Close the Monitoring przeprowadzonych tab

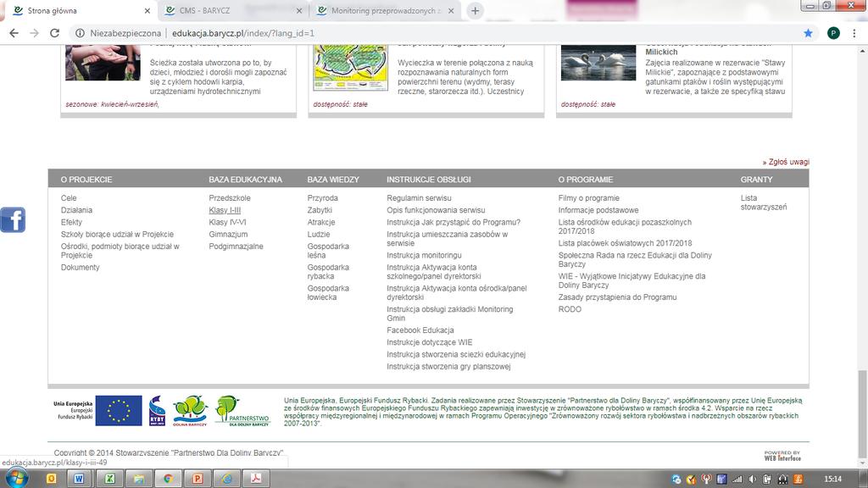point(451,10)
